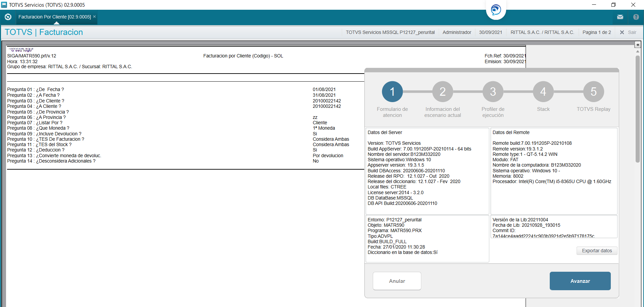Click the 'Versión de la Lib:20211004' line
This screenshot has height=307, width=644.
click(x=520, y=220)
